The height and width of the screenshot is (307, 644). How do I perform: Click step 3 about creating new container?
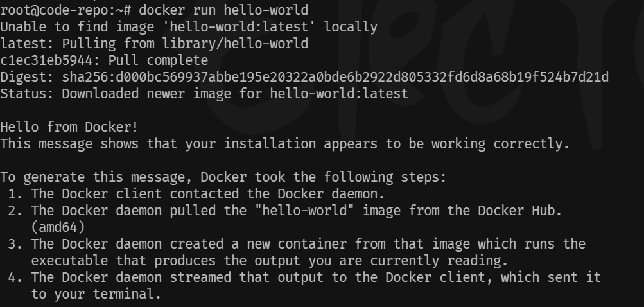(297, 244)
